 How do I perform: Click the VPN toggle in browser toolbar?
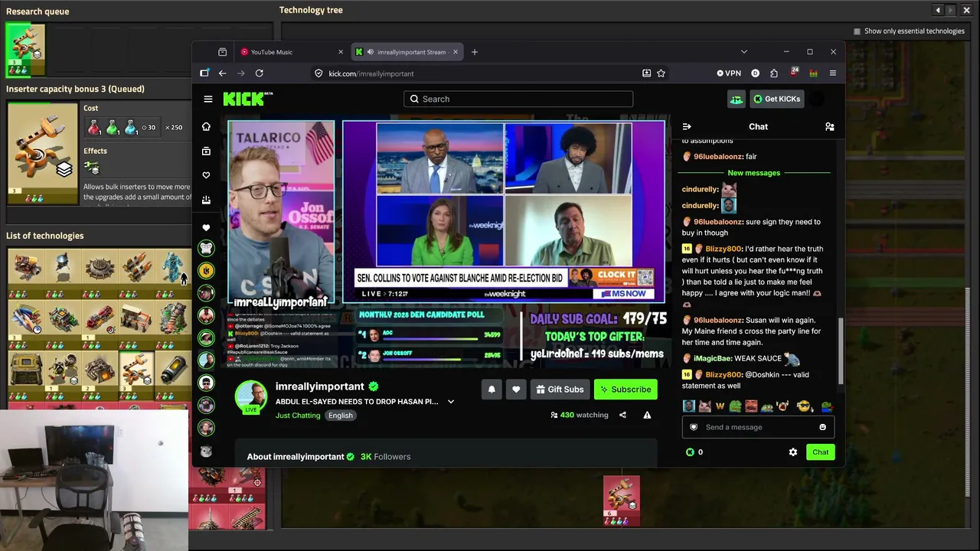[x=729, y=73]
